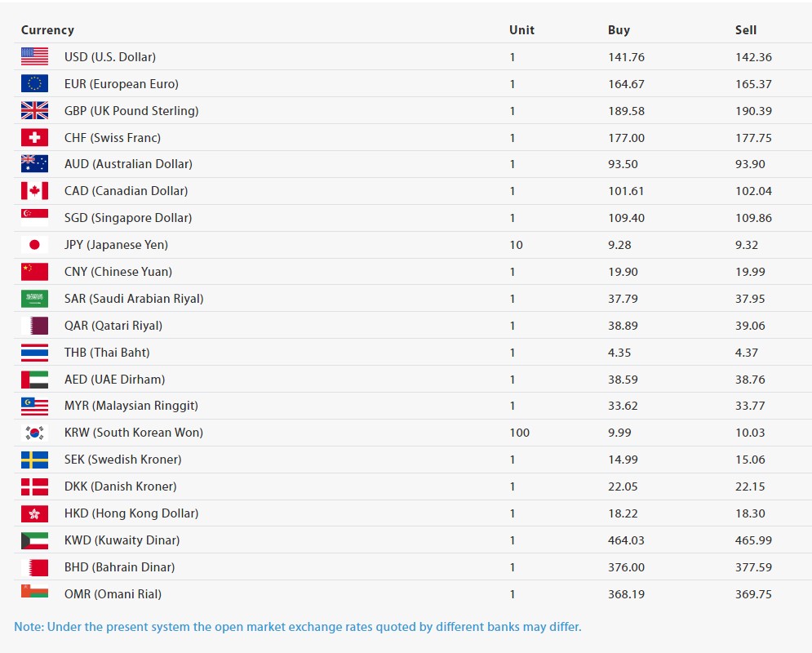Click the Kuwait flag icon
The image size is (812, 653).
[34, 540]
